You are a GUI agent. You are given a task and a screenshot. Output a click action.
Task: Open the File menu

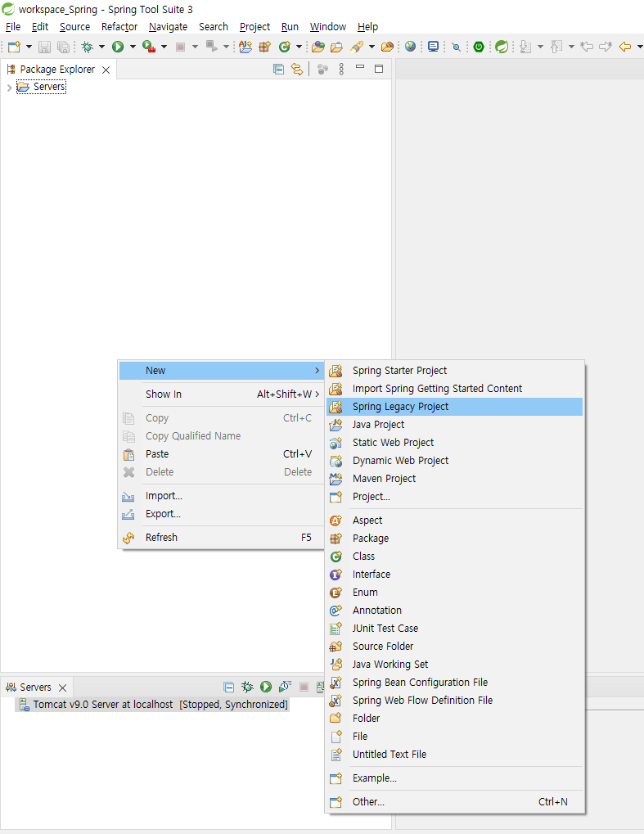tap(13, 26)
